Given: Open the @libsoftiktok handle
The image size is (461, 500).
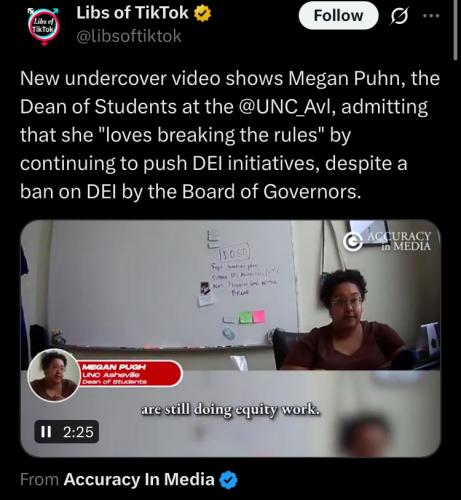Looking at the screenshot, I should pos(129,36).
